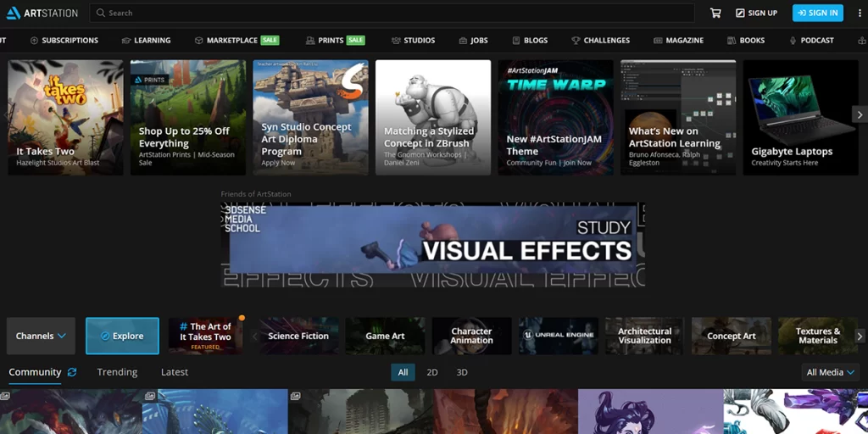This screenshot has height=434, width=868.
Task: Select the 3D filter
Action: (x=462, y=373)
